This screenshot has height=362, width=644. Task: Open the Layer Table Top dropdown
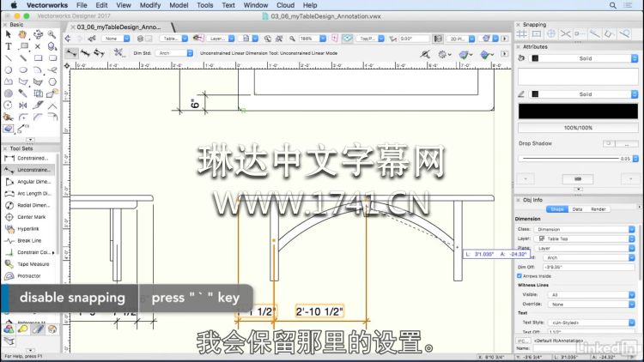point(585,238)
